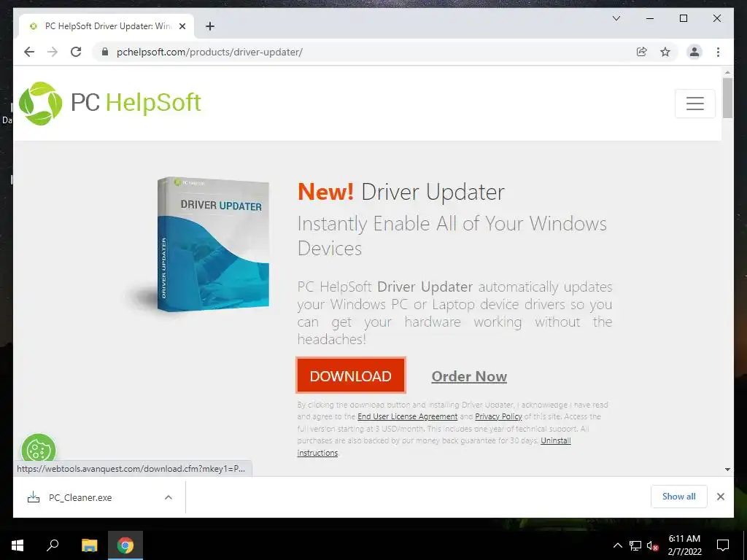Close the PC HelpSoft Driver Updater tab
Viewport: 747px width, 560px height.
coord(182,26)
